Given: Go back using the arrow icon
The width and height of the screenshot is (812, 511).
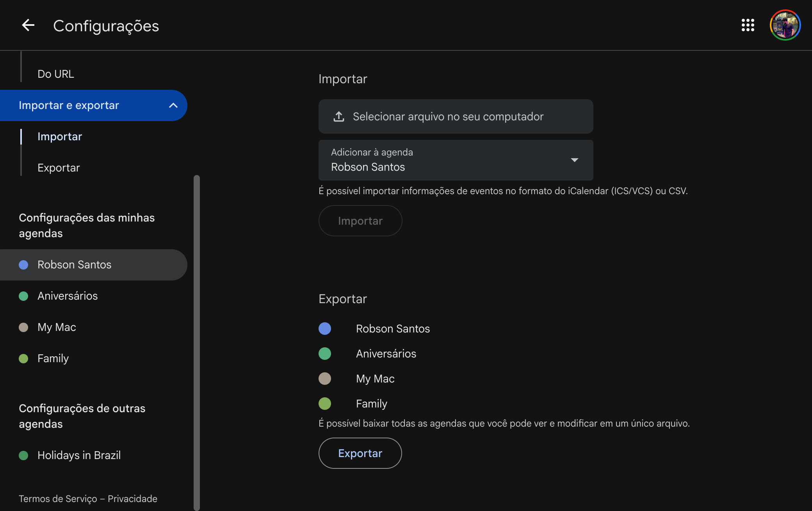Looking at the screenshot, I should [28, 25].
